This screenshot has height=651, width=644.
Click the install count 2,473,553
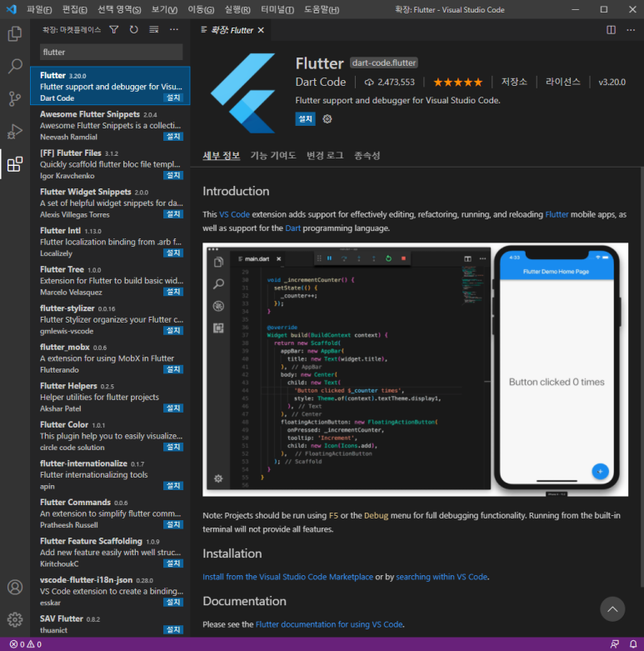(x=390, y=83)
